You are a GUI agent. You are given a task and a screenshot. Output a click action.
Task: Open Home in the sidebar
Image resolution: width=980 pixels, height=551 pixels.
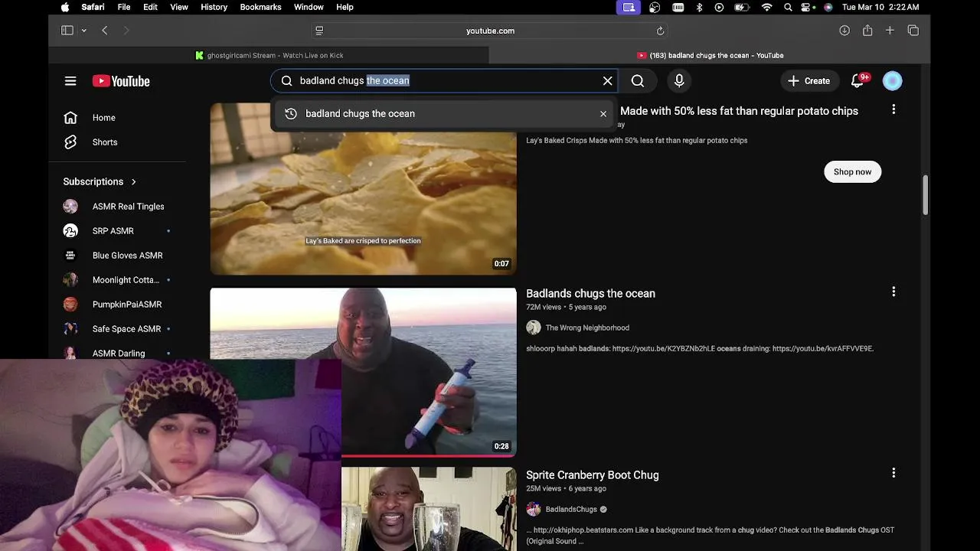(103, 118)
